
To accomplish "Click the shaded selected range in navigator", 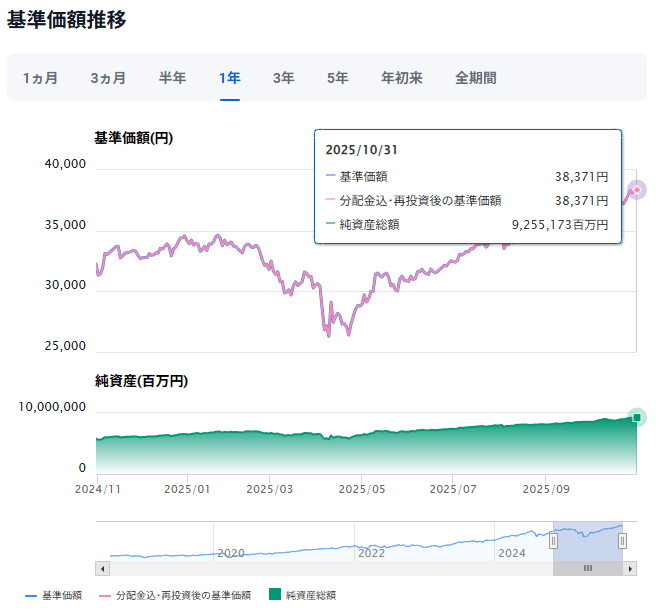I will point(588,541).
